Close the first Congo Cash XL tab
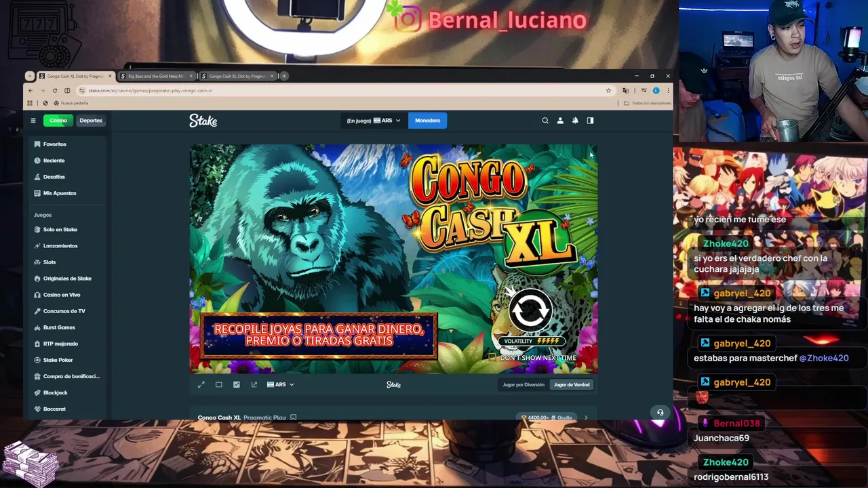This screenshot has height=488, width=868. pyautogui.click(x=111, y=76)
